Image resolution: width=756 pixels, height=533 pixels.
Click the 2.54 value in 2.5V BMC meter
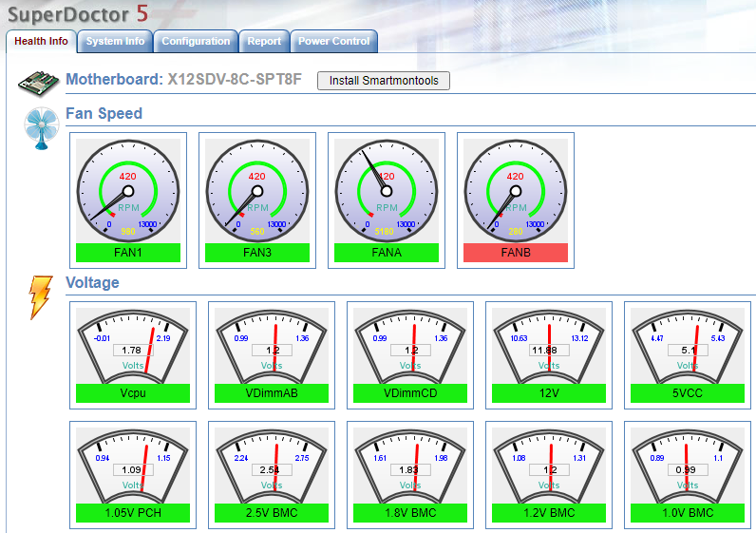click(270, 469)
